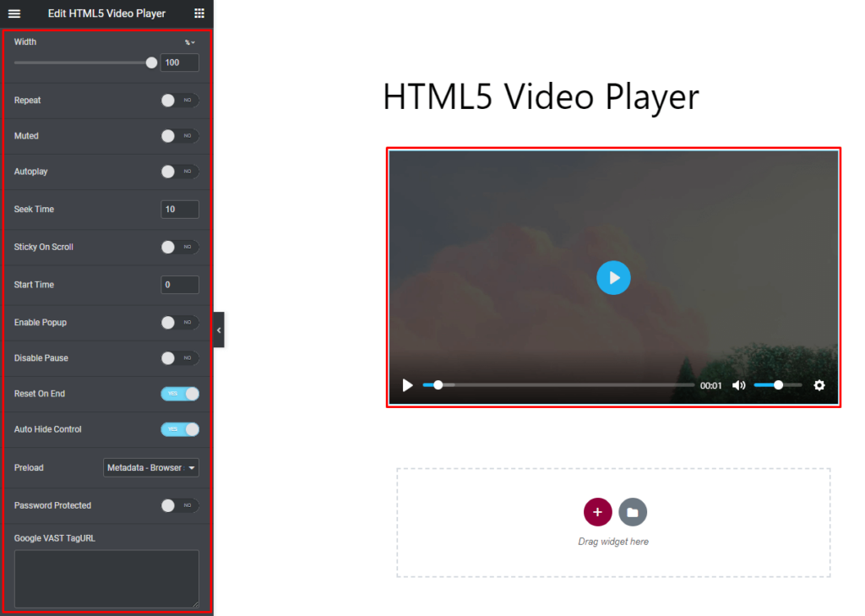This screenshot has width=865, height=616.
Task: Click the large center play button
Action: tap(613, 277)
